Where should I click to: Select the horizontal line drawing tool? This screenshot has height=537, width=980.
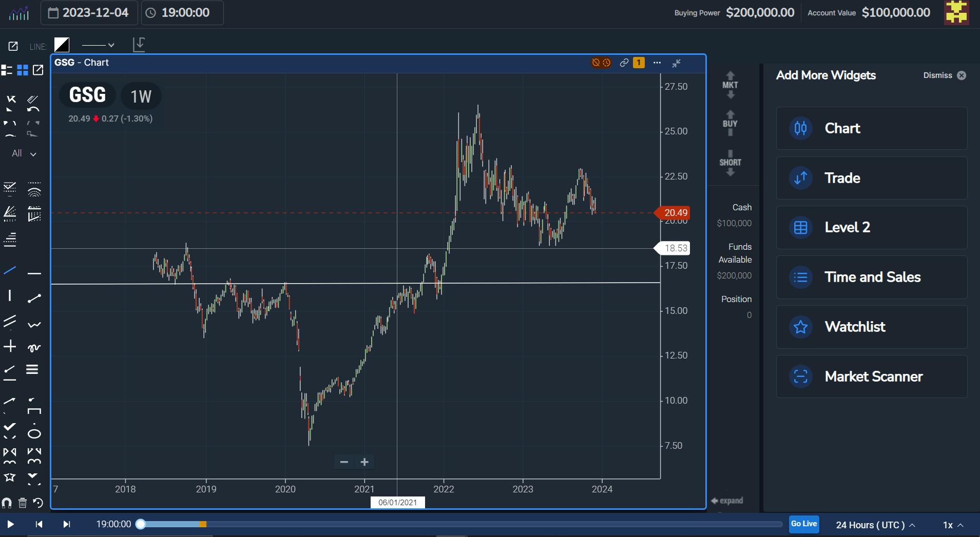(34, 273)
